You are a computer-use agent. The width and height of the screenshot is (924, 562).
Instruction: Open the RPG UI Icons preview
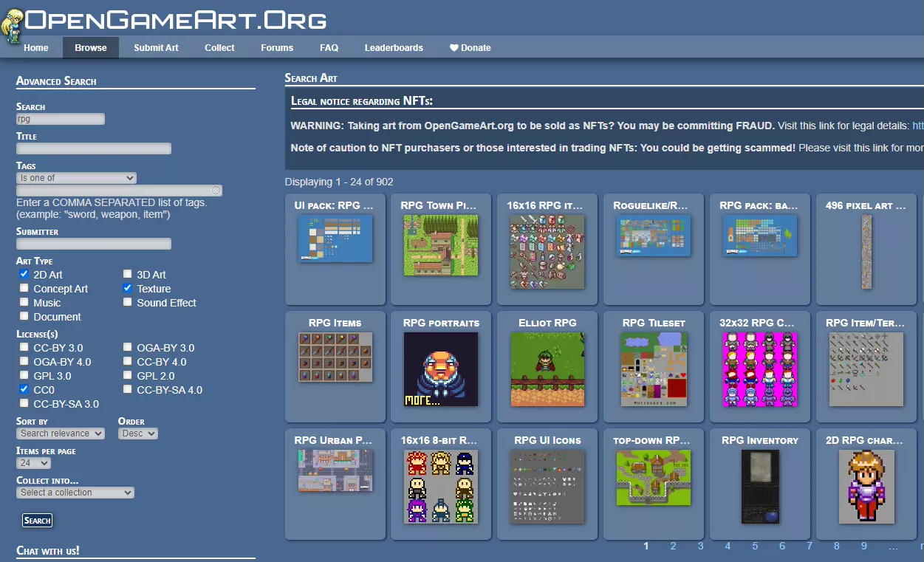(x=547, y=486)
